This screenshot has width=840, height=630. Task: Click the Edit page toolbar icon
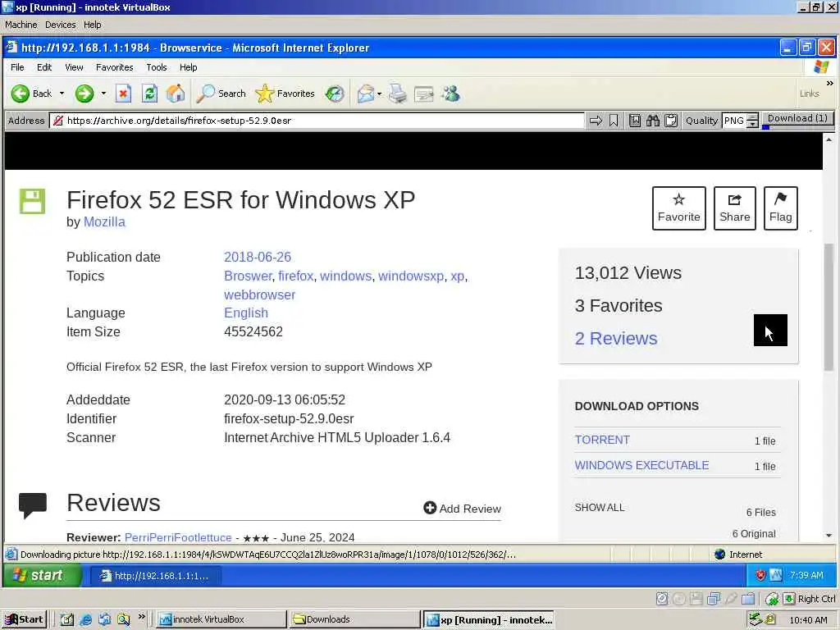pos(424,94)
